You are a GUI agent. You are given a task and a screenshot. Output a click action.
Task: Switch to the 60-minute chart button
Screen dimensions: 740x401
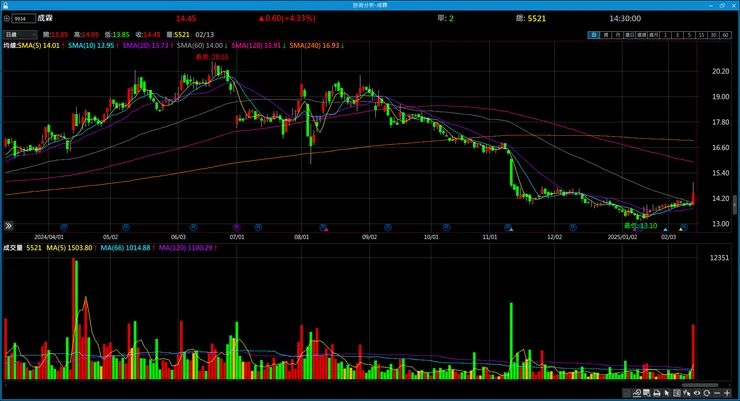(x=725, y=35)
